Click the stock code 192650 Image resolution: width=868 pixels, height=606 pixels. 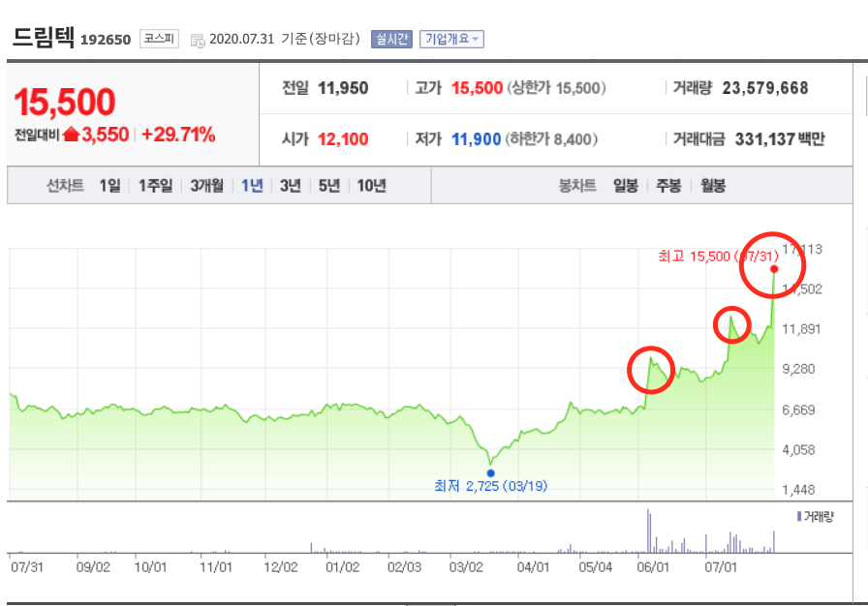tap(106, 40)
